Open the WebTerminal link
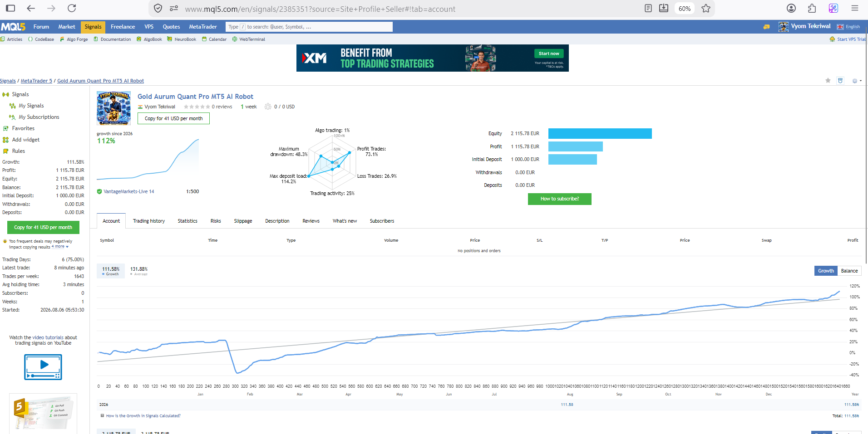The height and width of the screenshot is (434, 868). [x=249, y=39]
